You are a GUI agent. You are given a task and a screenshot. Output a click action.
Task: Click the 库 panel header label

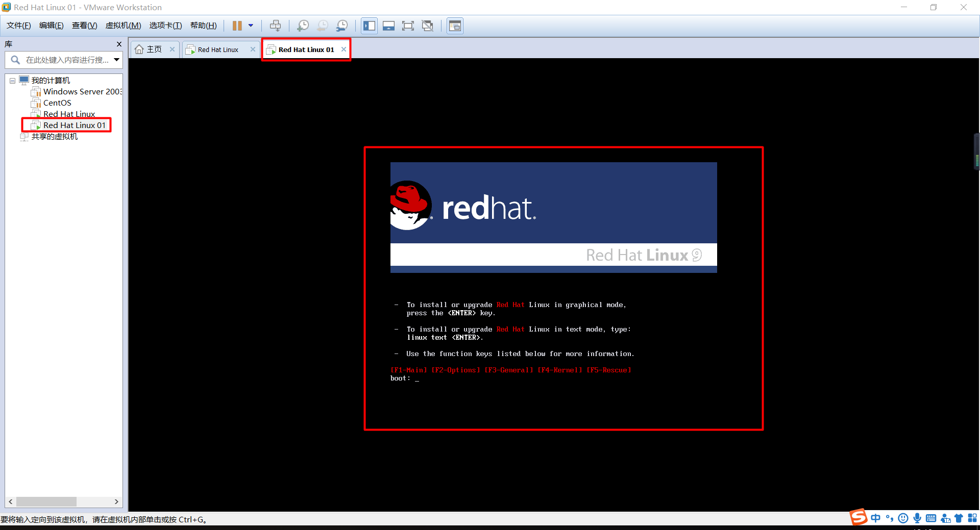[x=9, y=44]
